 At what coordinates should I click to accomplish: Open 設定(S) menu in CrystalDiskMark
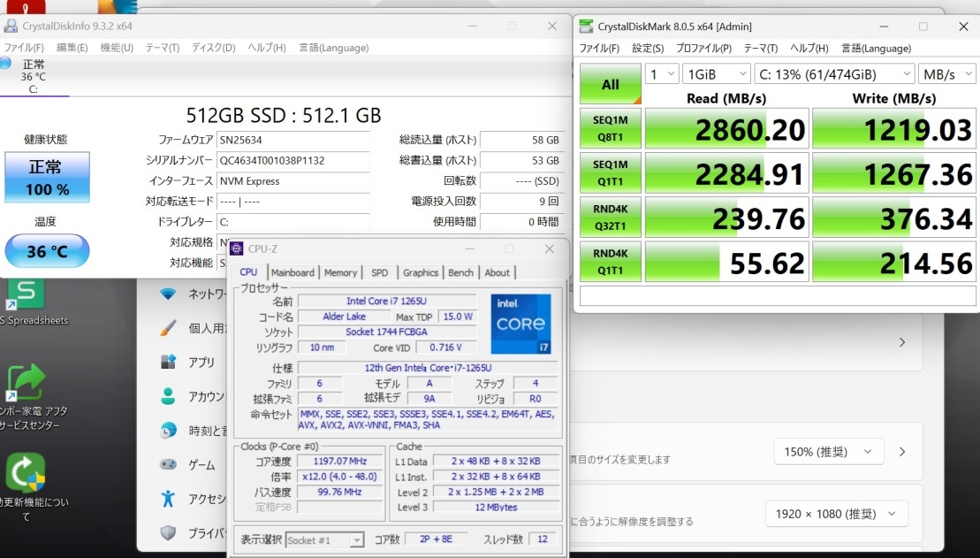pos(648,48)
